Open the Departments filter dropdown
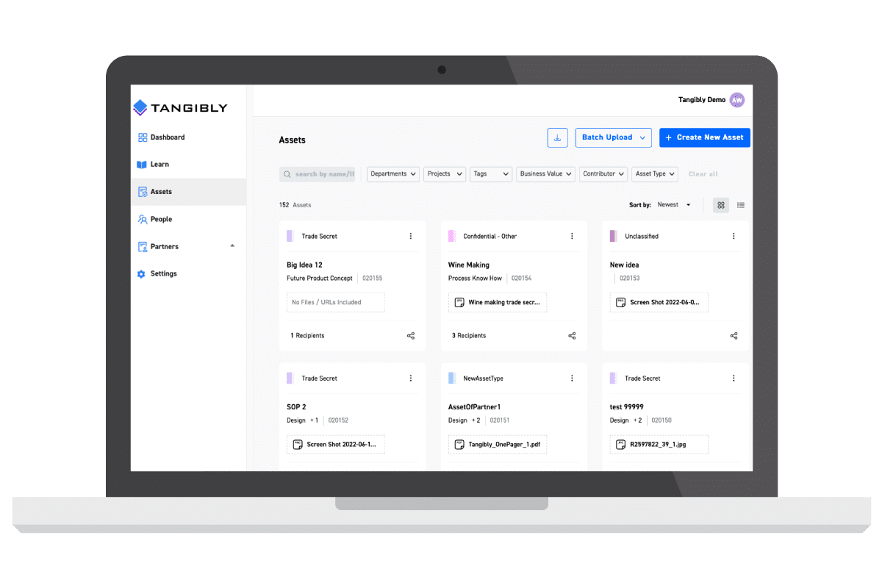Screen dimensions: 882x588 pos(392,173)
